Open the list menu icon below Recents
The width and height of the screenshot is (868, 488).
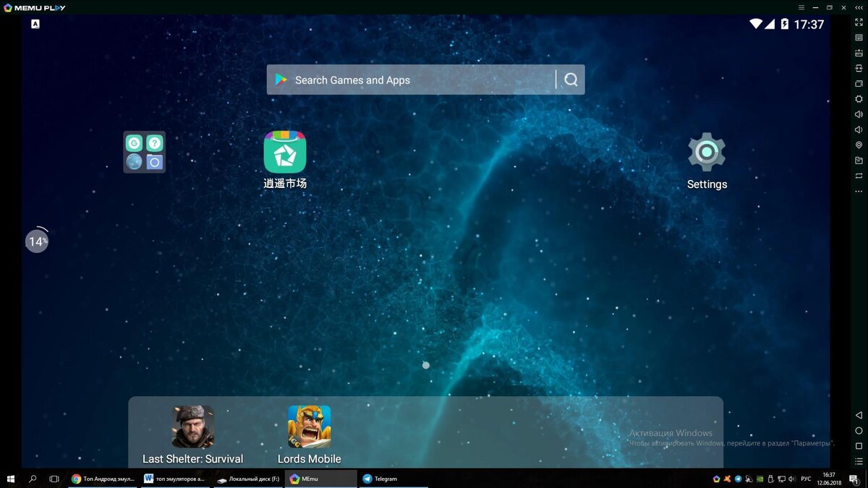coord(859,461)
